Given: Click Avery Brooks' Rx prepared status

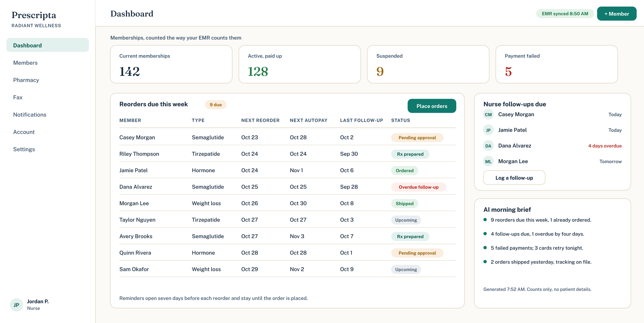Looking at the screenshot, I should click(x=410, y=236).
